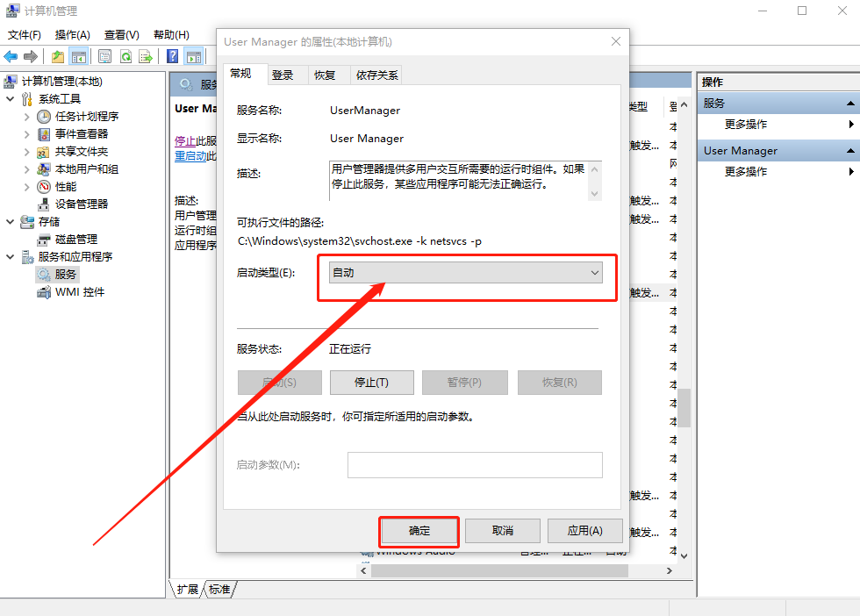Click the 设备管理器 icon in tree
Image resolution: width=860 pixels, height=616 pixels.
44,204
